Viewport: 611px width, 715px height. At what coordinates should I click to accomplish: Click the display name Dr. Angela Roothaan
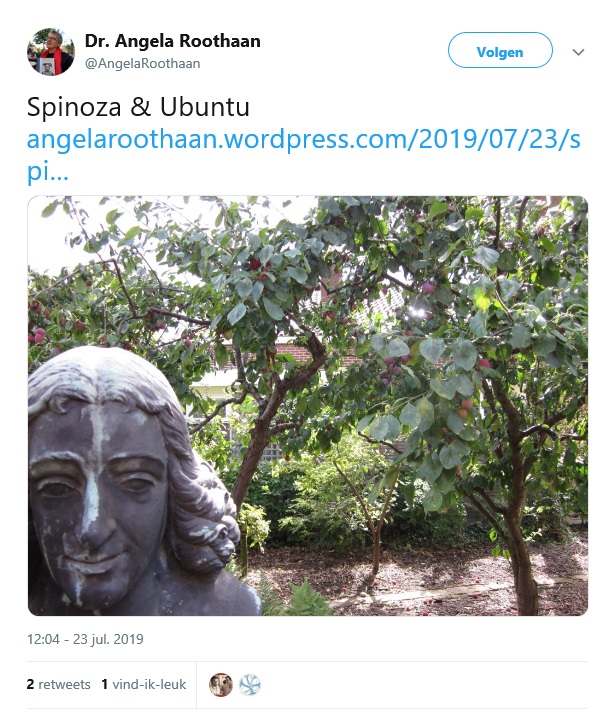point(172,41)
